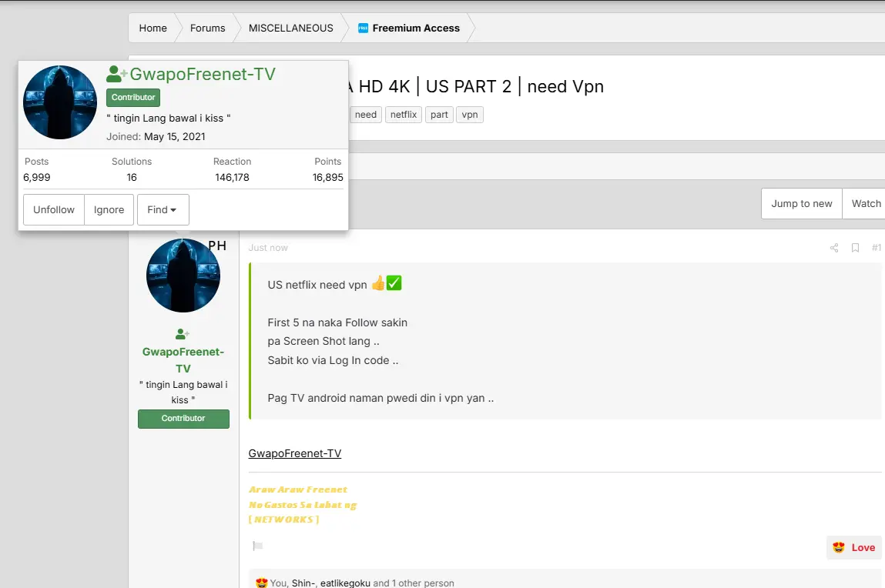Click the Love reaction button
The width and height of the screenshot is (885, 588).
point(854,547)
